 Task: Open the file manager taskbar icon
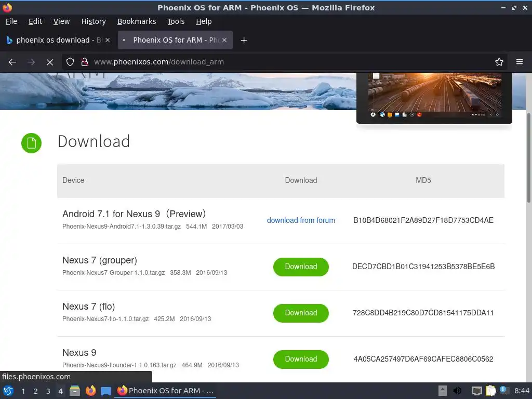(x=75, y=391)
